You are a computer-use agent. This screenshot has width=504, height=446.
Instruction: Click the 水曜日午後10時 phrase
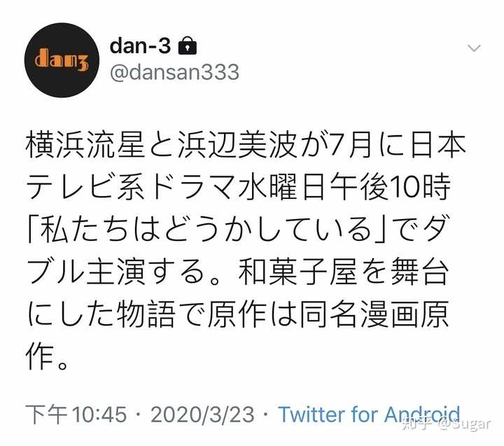344,186
